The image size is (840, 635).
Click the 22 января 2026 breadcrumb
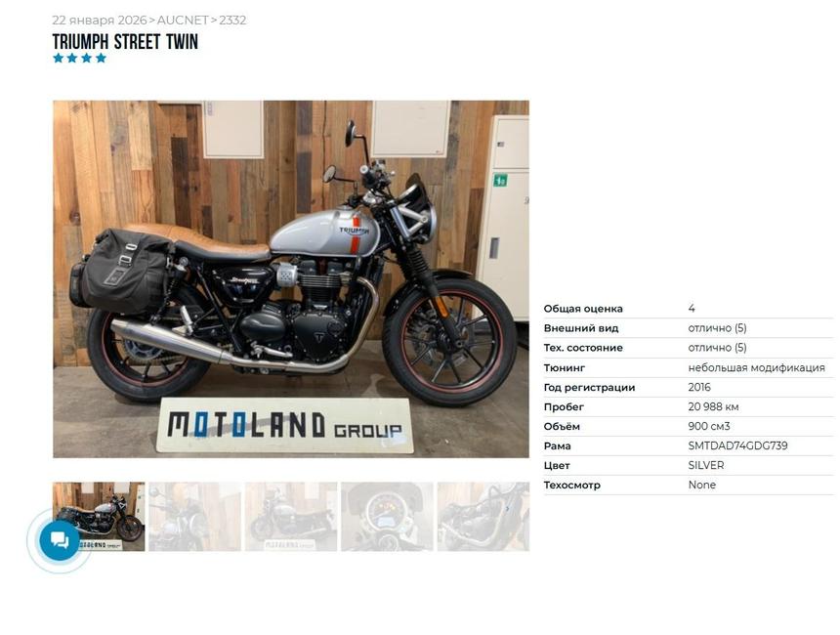pos(99,21)
